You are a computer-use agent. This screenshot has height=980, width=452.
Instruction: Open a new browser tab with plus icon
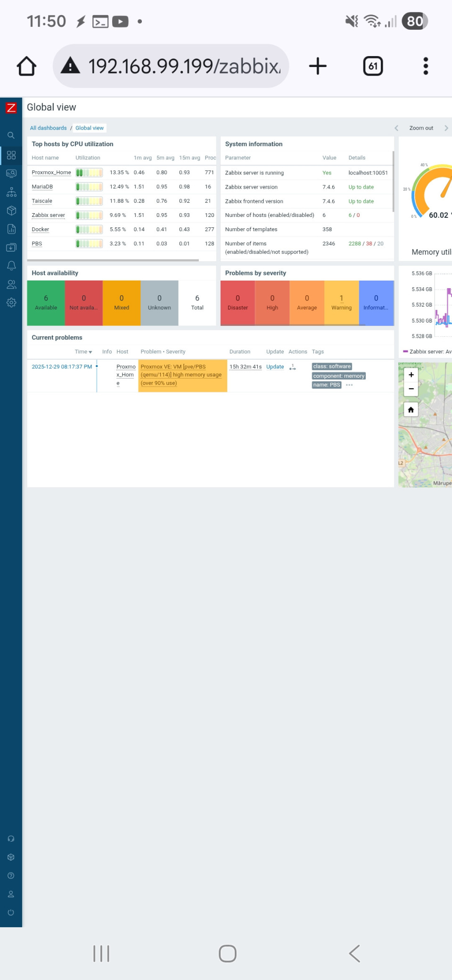[x=318, y=66]
